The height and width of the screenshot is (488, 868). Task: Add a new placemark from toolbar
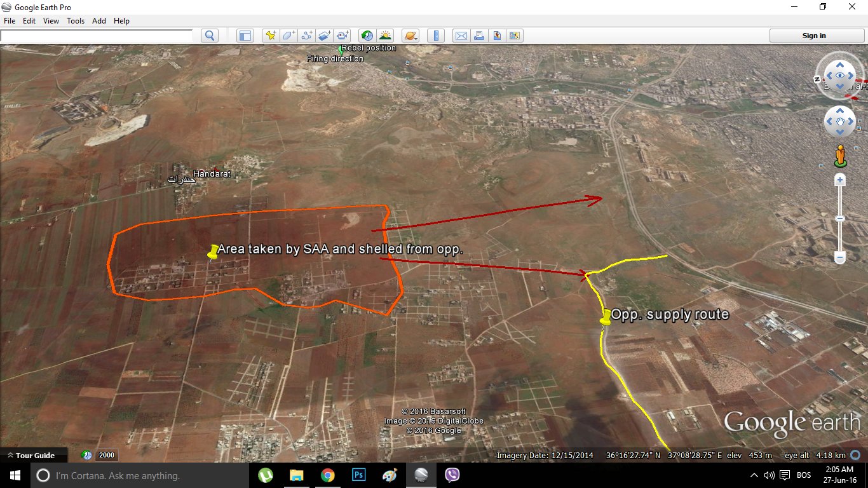(x=271, y=36)
